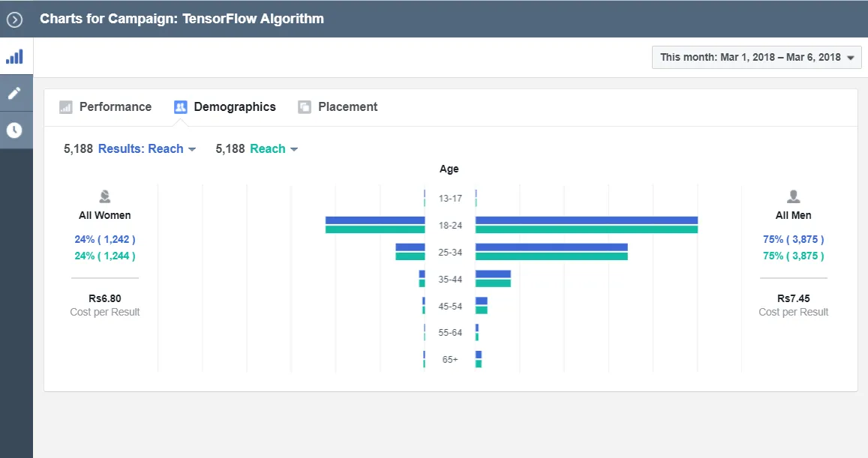Open the date range dropdown for this month

pos(757,58)
